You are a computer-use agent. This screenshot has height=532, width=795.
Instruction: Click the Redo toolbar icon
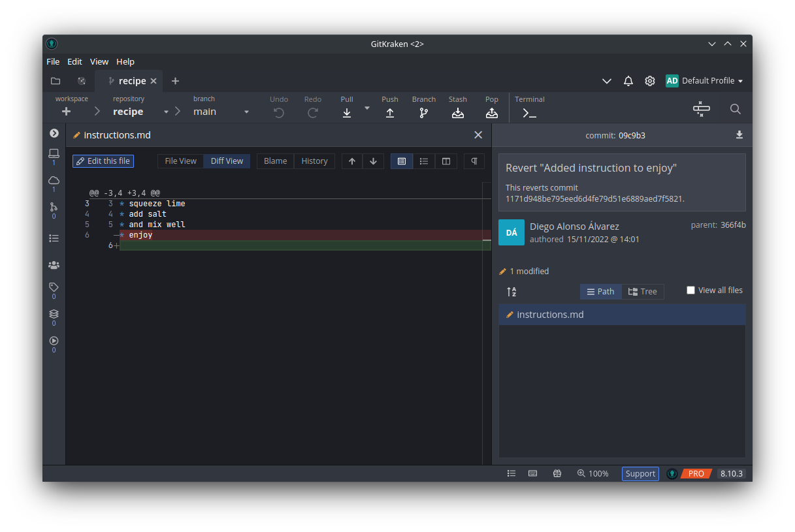[x=313, y=113]
